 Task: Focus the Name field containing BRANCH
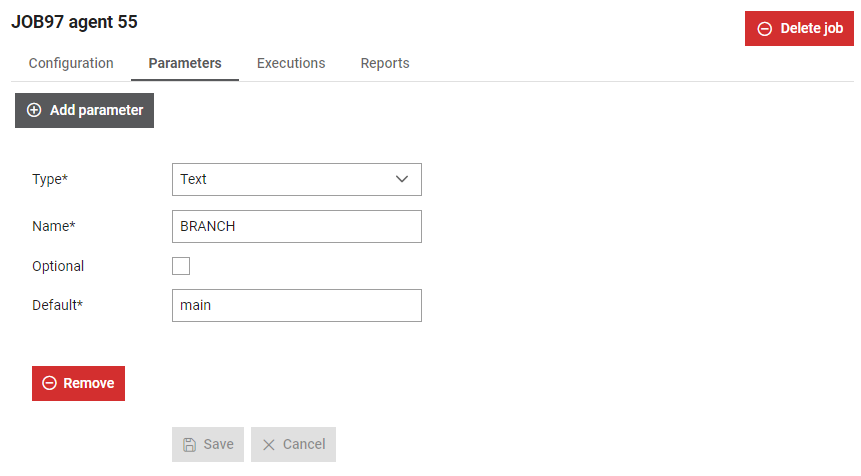pos(297,226)
